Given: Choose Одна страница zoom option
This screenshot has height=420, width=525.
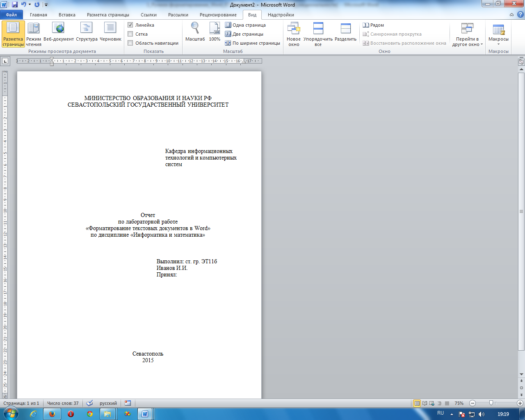Looking at the screenshot, I should point(245,25).
